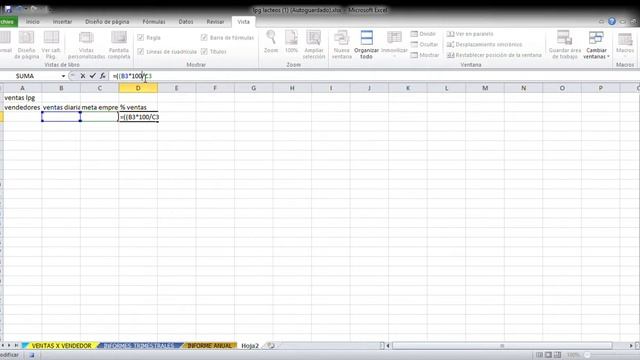Switch to the Hoja2 sheet tab
640x360 pixels.
250,345
